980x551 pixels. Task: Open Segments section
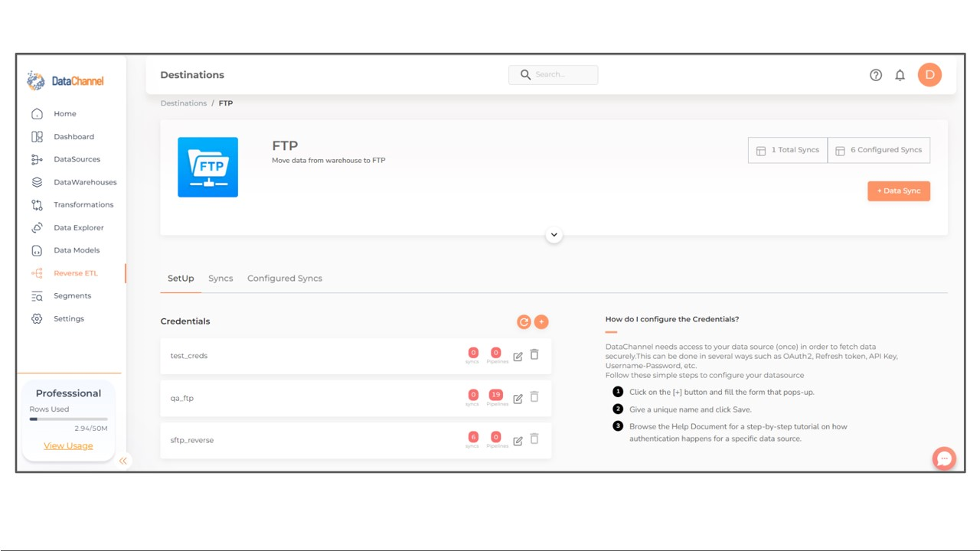click(x=72, y=296)
